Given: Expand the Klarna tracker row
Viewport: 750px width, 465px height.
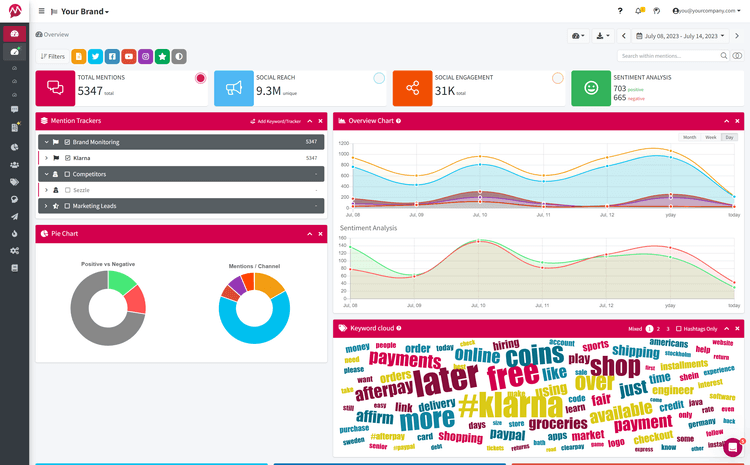Looking at the screenshot, I should 46,158.
